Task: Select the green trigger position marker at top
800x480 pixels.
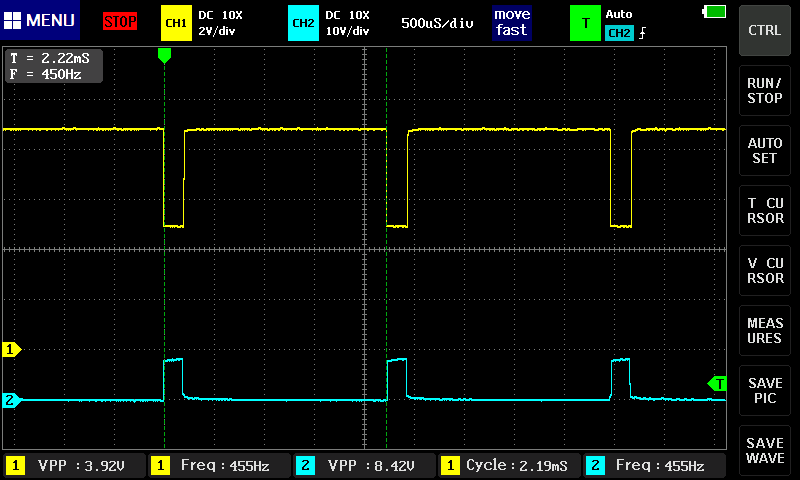Action: coord(164,55)
